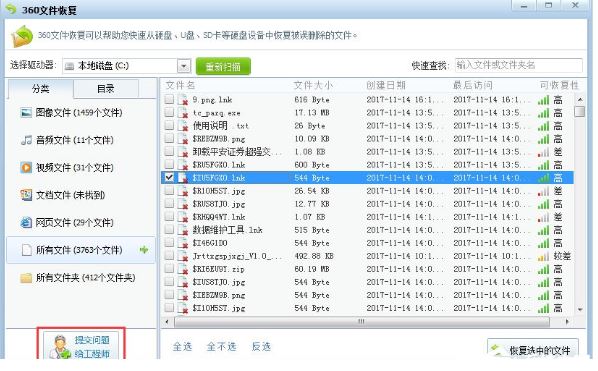Screen dimensions: 598x371
Task: Click the audio files music note icon
Action: pyautogui.click(x=26, y=140)
